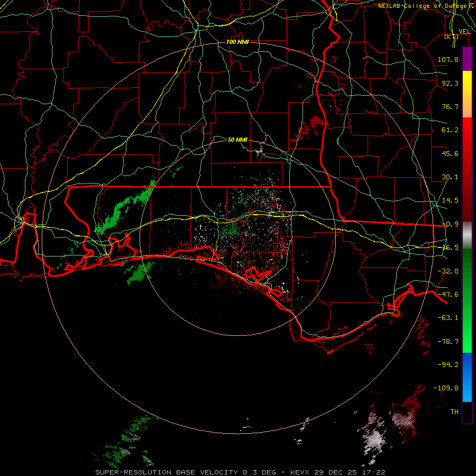
Task: Click the KEVX station ID in caption
Action: (x=300, y=472)
